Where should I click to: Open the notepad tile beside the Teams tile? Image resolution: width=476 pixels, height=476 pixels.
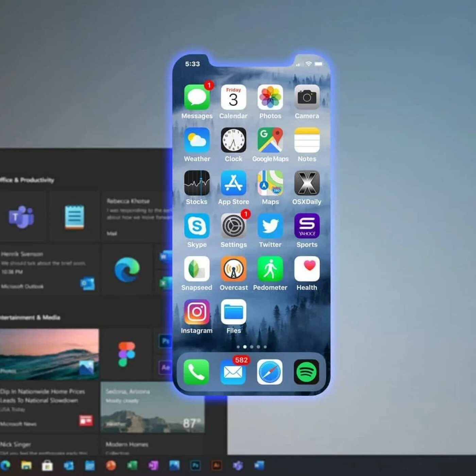(x=74, y=216)
